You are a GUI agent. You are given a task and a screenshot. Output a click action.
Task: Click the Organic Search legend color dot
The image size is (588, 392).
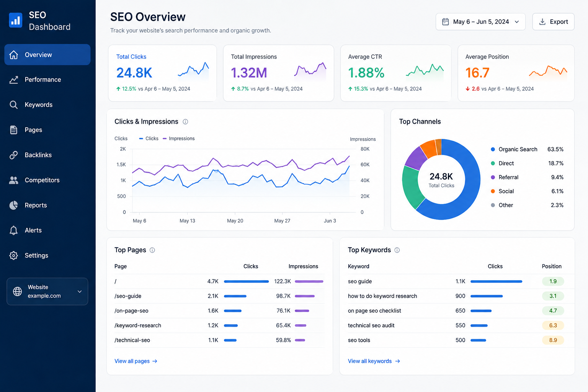[493, 149]
